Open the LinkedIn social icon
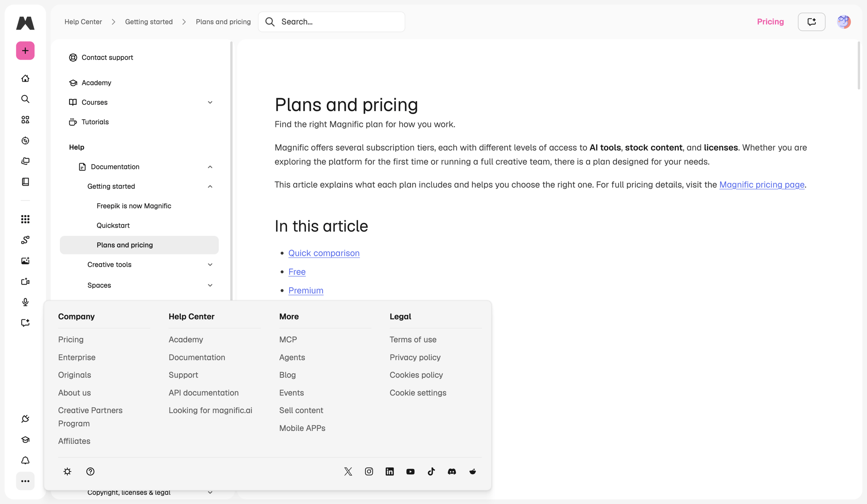 pyautogui.click(x=389, y=471)
